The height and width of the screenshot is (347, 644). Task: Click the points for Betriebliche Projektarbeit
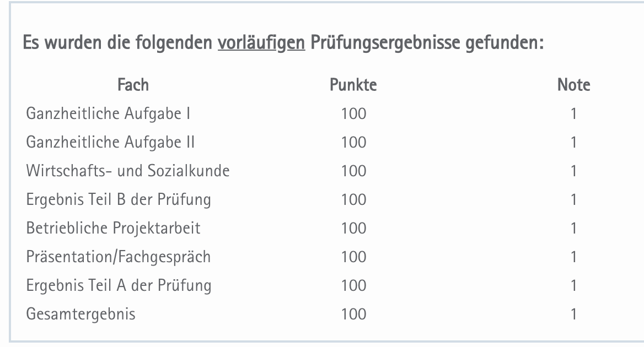(353, 229)
